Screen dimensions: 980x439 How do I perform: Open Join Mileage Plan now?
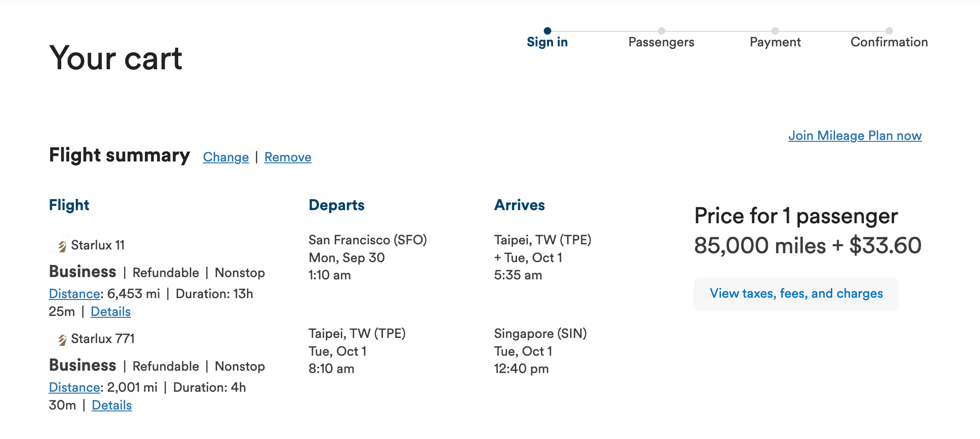[855, 135]
